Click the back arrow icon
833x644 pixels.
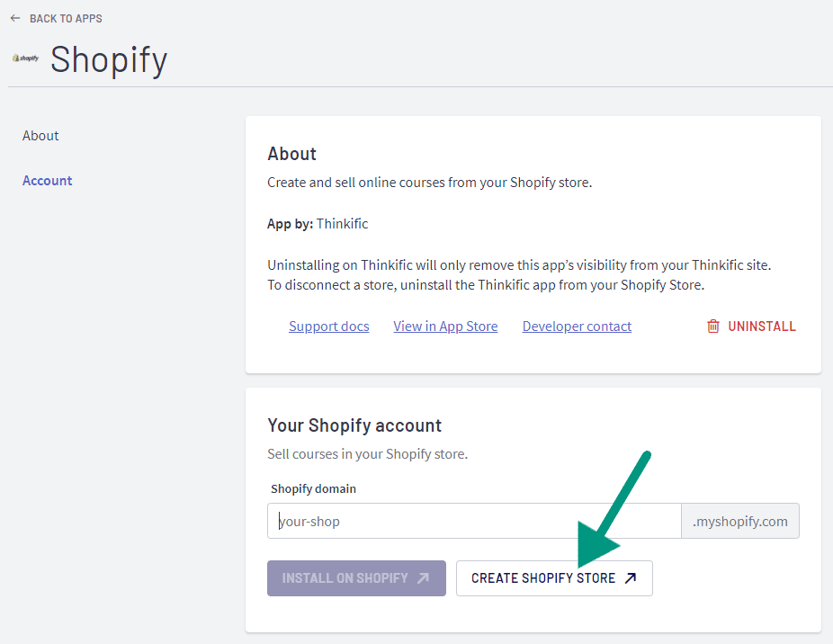(15, 18)
